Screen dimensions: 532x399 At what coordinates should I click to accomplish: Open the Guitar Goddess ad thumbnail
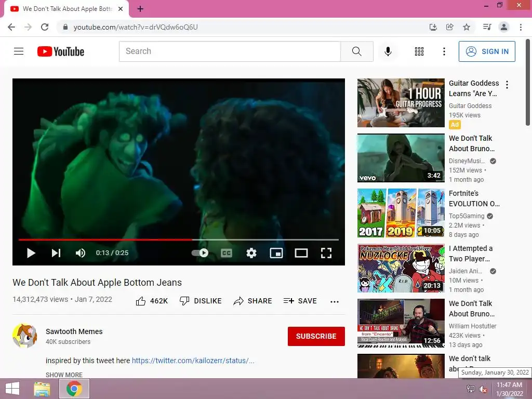coord(401,103)
